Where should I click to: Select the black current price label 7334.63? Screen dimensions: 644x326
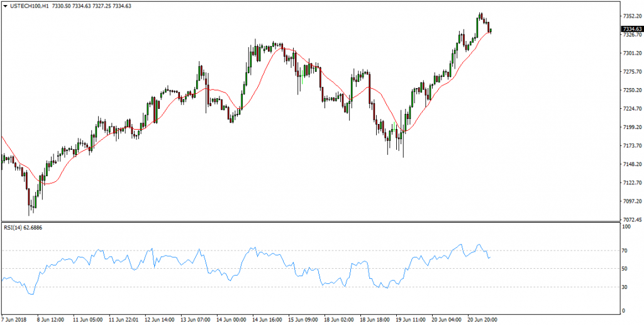[x=631, y=29]
